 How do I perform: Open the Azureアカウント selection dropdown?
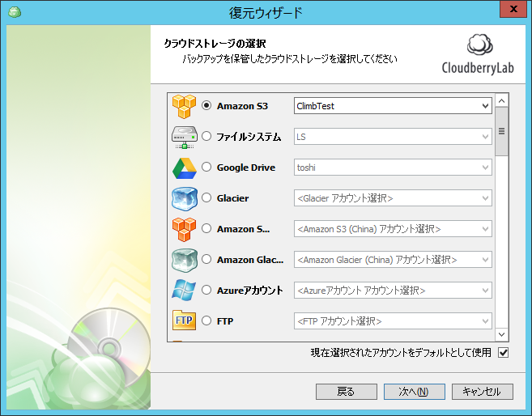coord(393,291)
